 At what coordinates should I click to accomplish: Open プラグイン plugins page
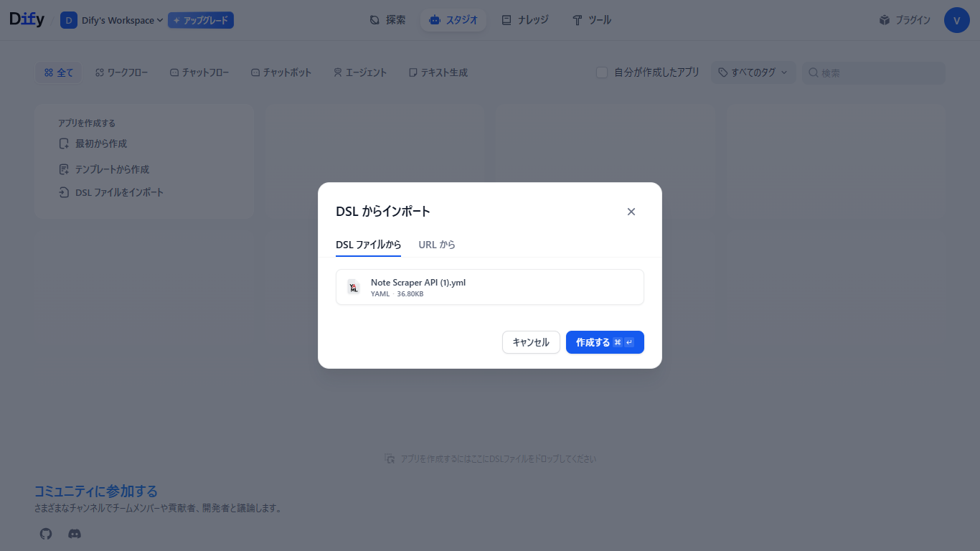905,20
